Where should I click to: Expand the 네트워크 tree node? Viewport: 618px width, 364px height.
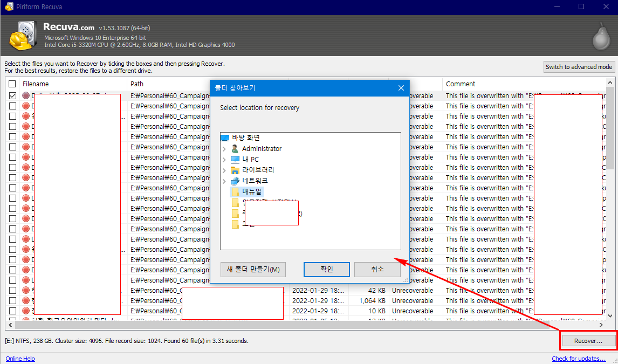point(224,181)
